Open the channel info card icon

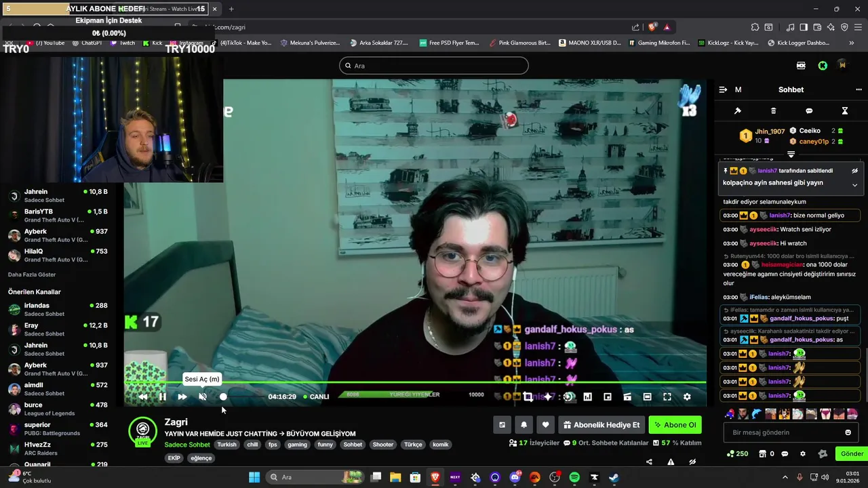pos(502,425)
